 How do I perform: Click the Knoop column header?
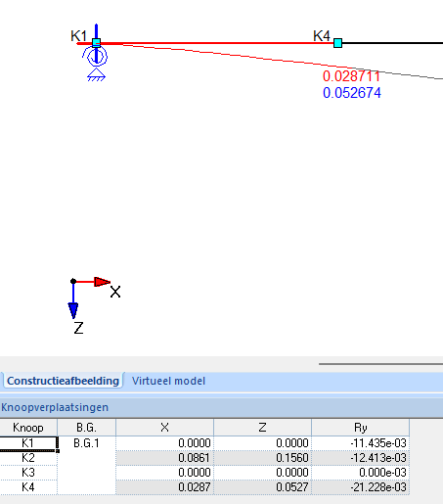click(x=28, y=428)
